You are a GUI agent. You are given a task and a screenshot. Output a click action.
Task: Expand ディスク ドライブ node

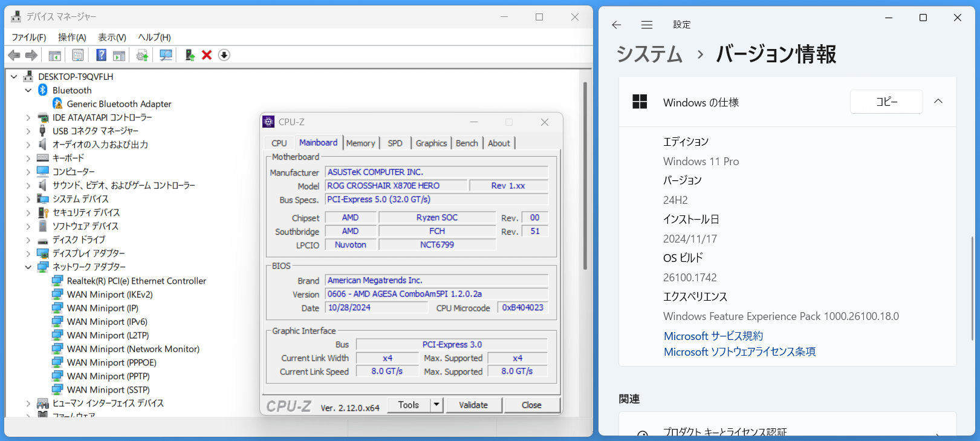(x=28, y=240)
